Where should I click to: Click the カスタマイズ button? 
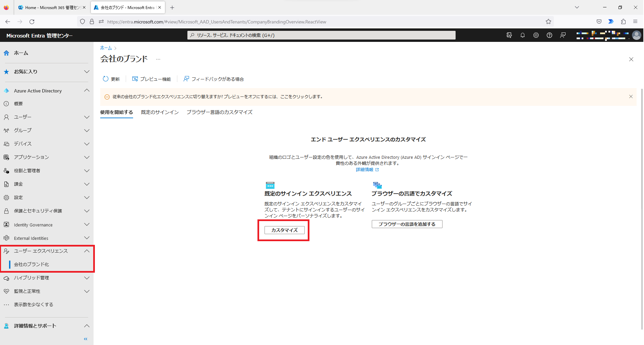[x=285, y=230]
